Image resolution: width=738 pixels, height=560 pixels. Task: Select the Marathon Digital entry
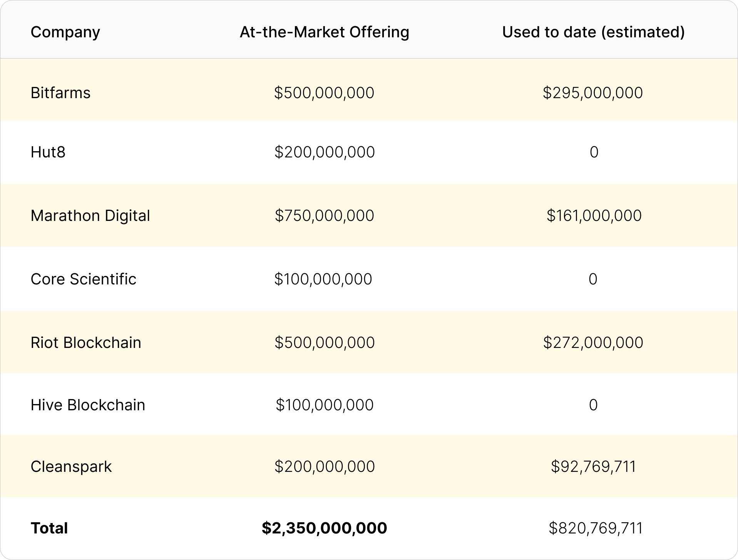click(x=90, y=216)
